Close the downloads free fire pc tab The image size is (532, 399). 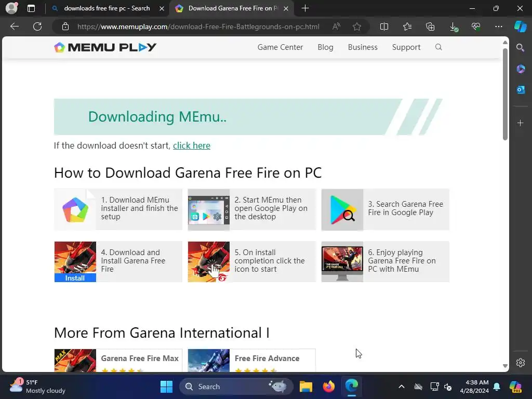coord(162,8)
